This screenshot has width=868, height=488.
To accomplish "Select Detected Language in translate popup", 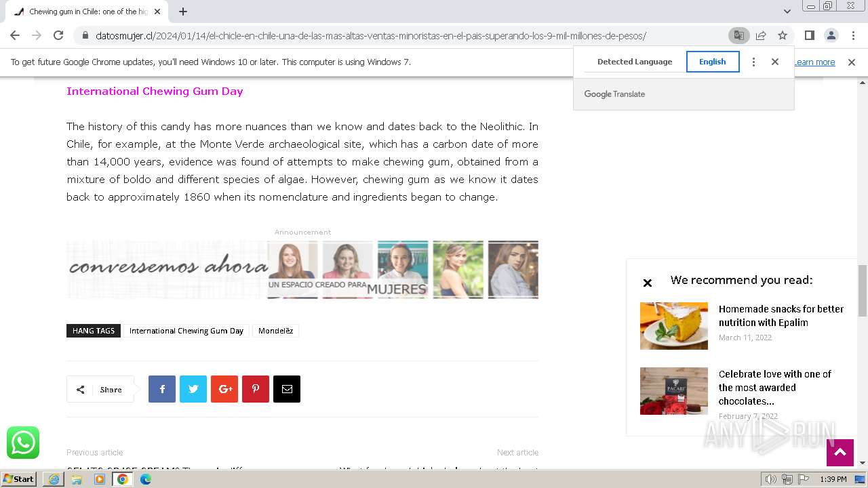I will (635, 62).
